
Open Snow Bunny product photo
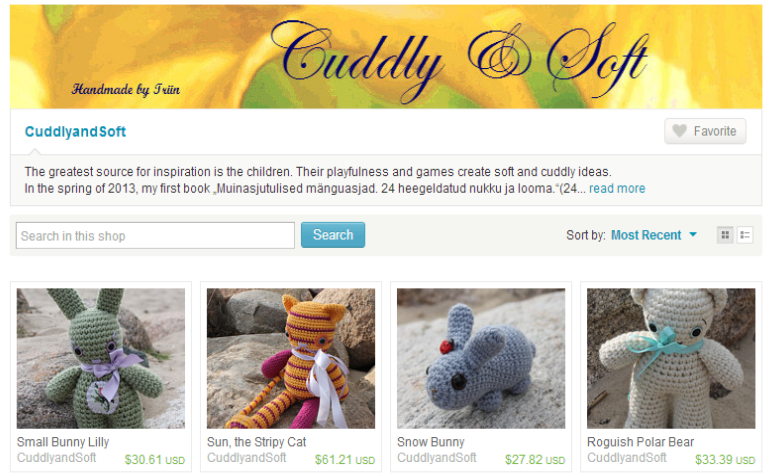coord(481,358)
